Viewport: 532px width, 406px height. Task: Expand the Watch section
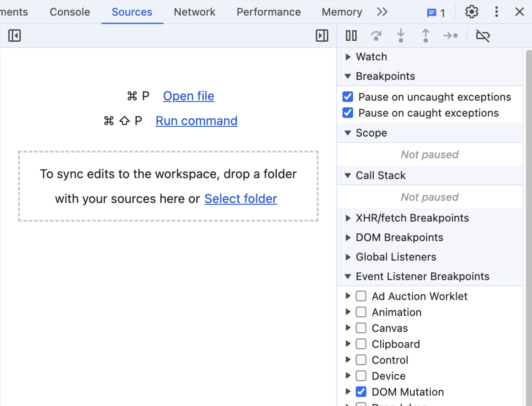(x=430, y=57)
